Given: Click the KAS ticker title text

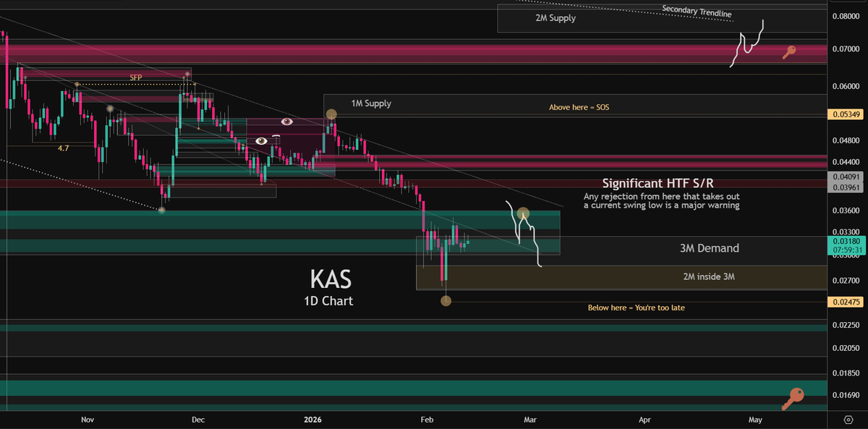Looking at the screenshot, I should [332, 279].
